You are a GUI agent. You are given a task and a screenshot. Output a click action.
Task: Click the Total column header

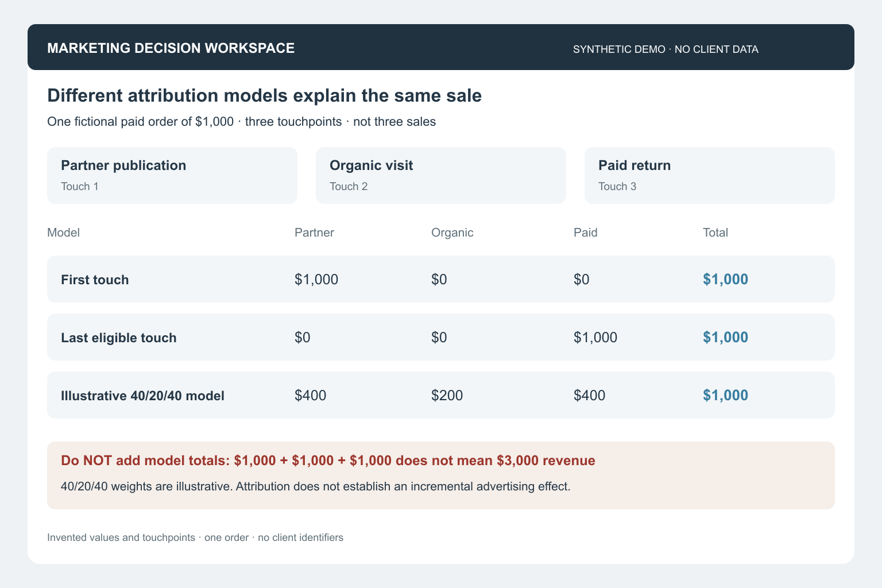tap(715, 233)
